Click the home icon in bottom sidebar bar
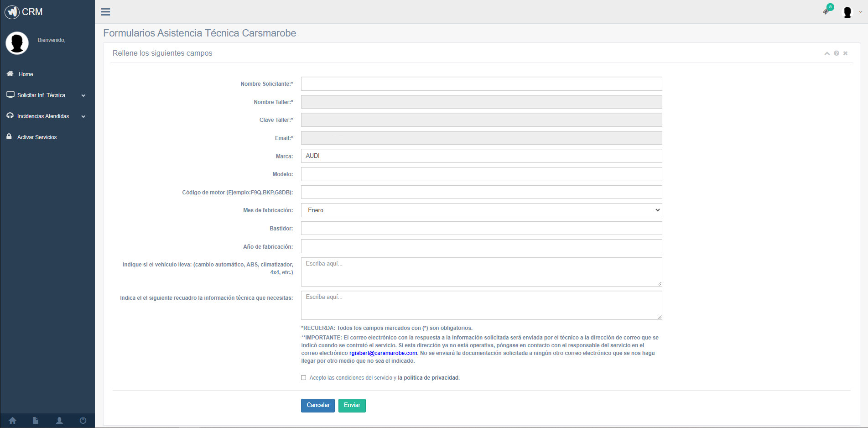This screenshot has width=868, height=428. pos(12,421)
